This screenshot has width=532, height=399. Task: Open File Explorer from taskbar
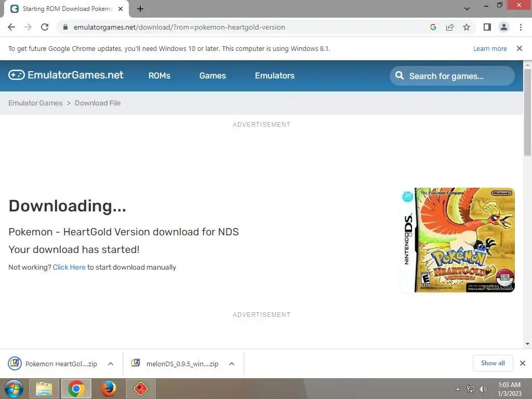pos(44,389)
